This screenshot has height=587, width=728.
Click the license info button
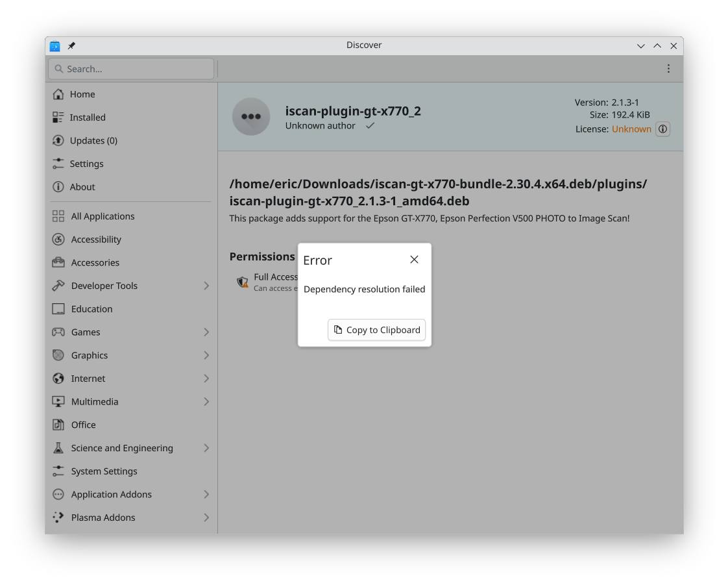tap(663, 129)
